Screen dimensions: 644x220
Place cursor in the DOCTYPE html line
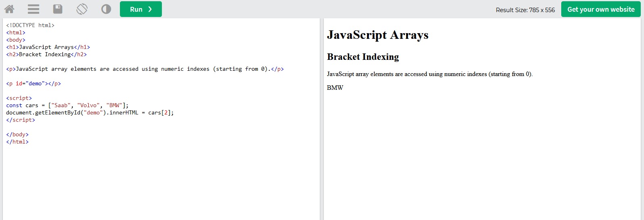[x=30, y=25]
